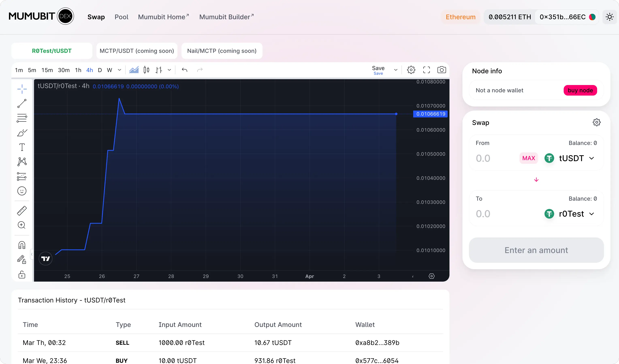Toggle lock all drawing tools

pyautogui.click(x=22, y=274)
